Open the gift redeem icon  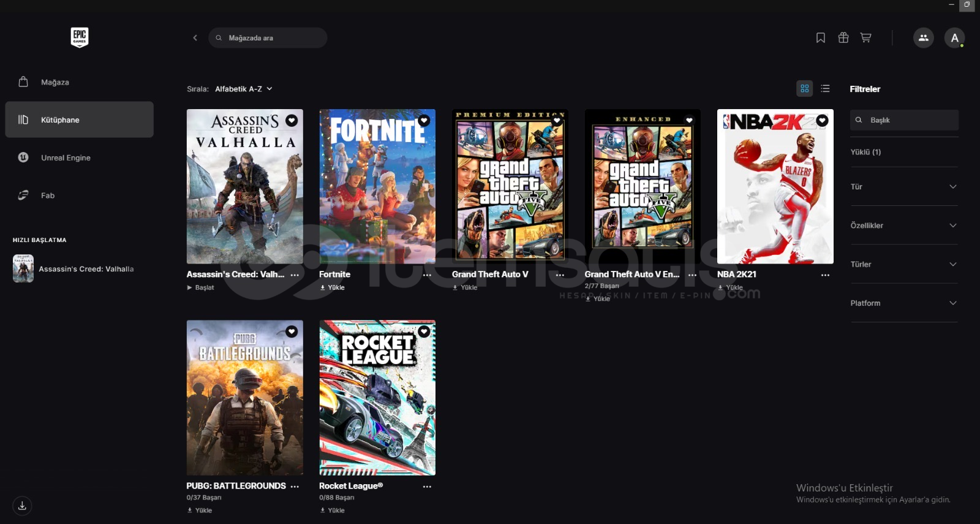843,38
